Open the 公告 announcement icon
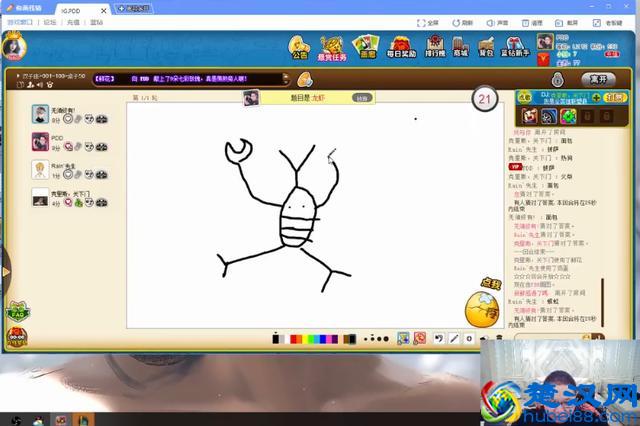This screenshot has height=426, width=640. coord(300,47)
